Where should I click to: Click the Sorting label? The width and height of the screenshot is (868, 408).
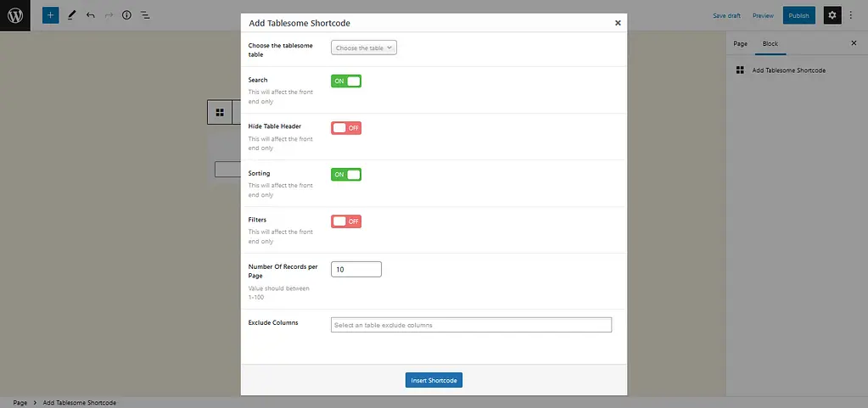pyautogui.click(x=259, y=173)
